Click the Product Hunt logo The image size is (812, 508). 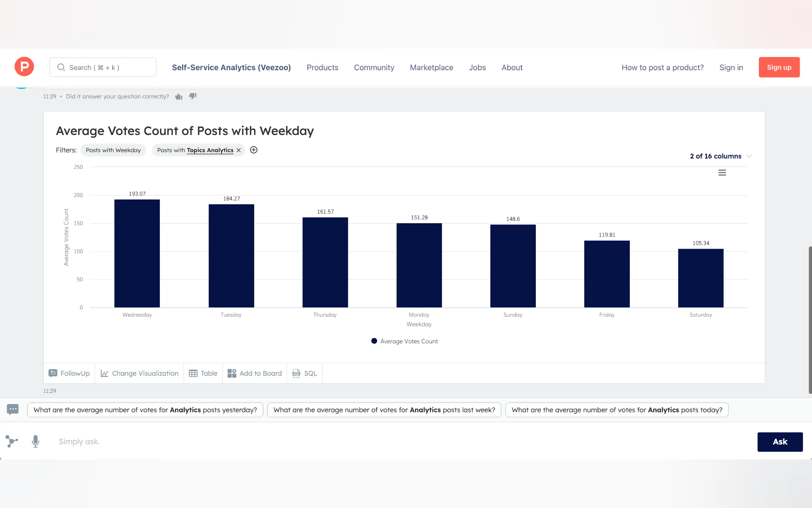pos(24,67)
